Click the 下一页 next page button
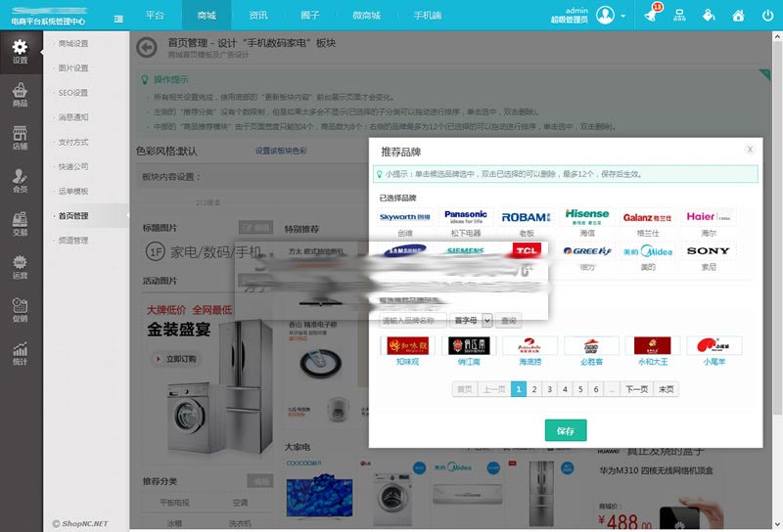Viewport: 783px width, 532px height. point(637,389)
